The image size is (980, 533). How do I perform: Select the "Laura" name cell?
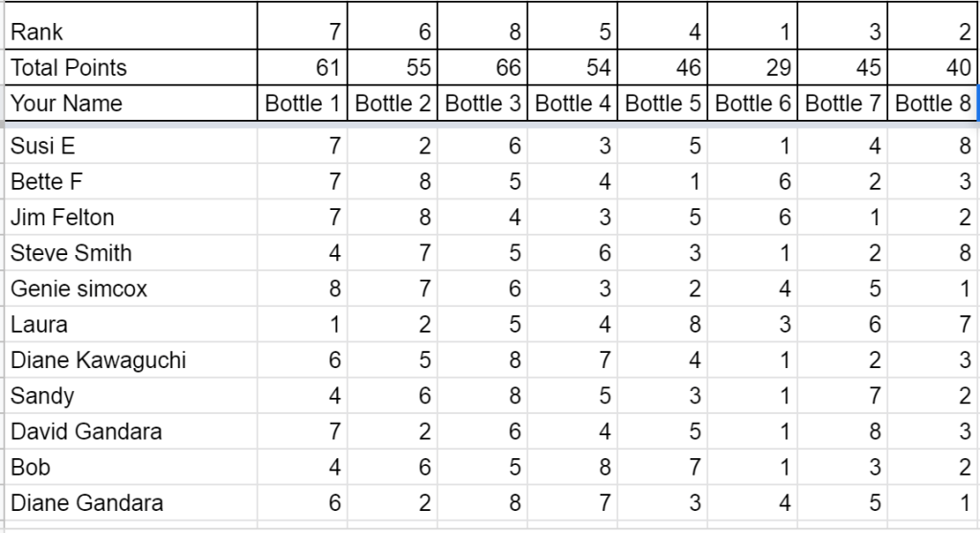click(129, 325)
